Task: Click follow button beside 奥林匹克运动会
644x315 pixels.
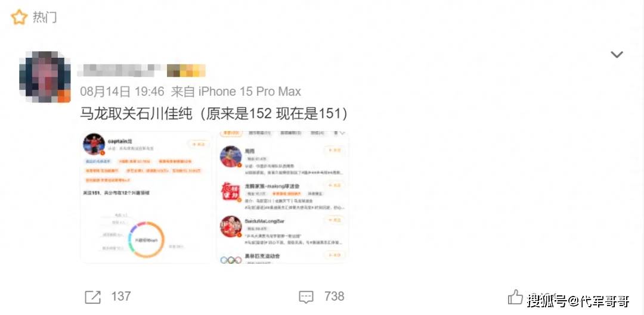Action: pos(335,255)
